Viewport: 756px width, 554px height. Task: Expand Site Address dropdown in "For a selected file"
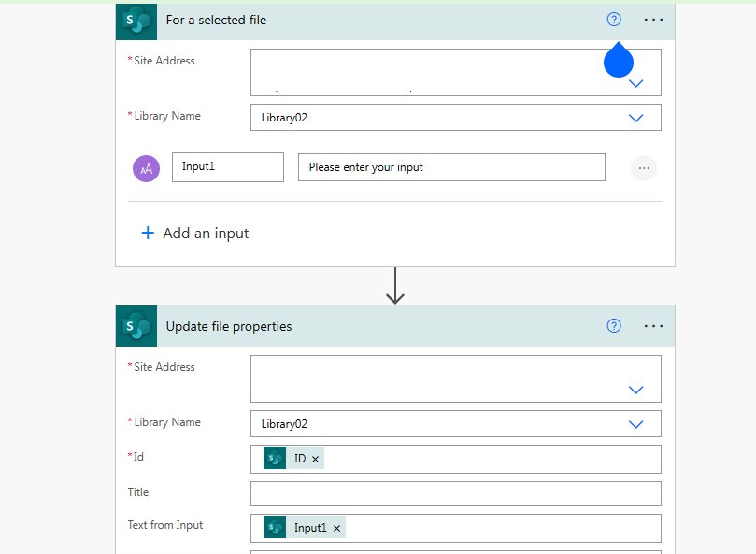tap(636, 83)
